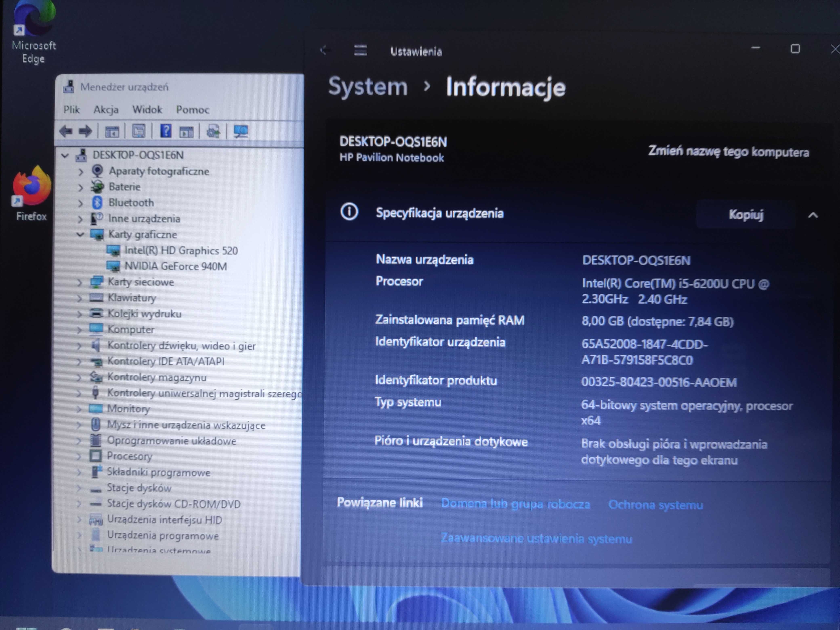Expand Inne urządzenia category

point(80,219)
